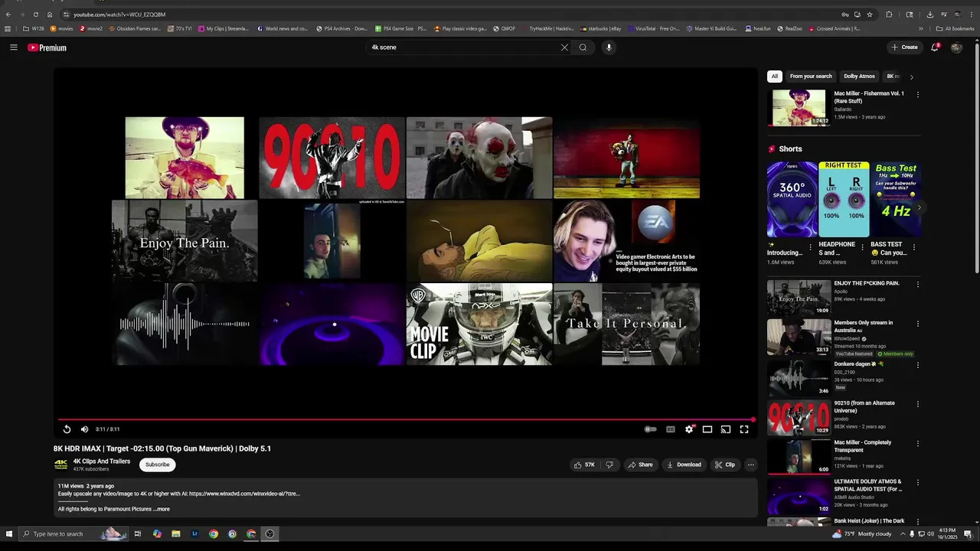Open the Windows Start menu

click(x=9, y=534)
